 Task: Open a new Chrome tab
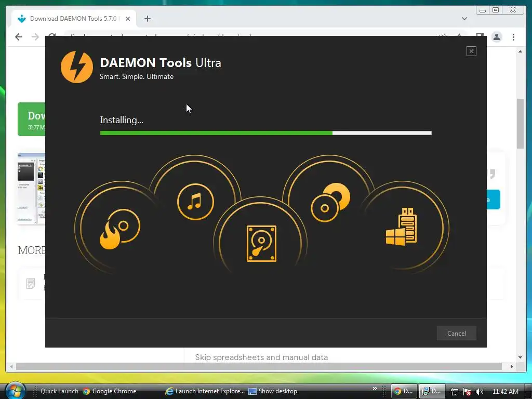point(147,19)
